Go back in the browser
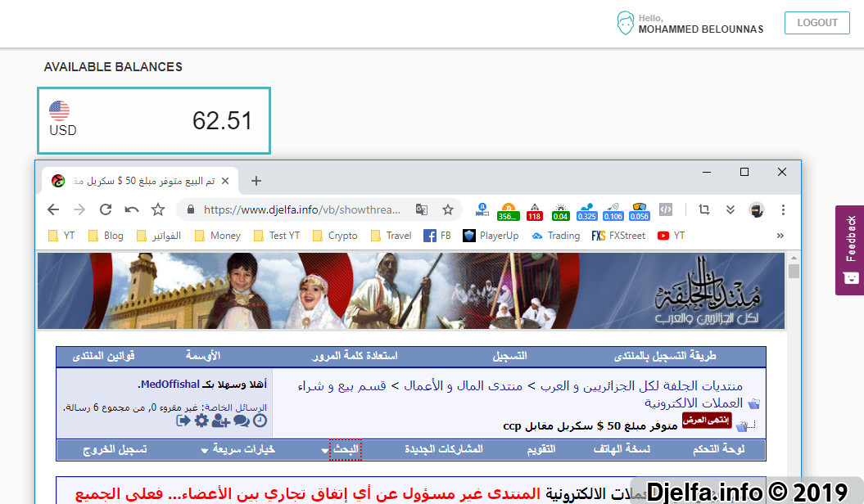 click(x=53, y=209)
